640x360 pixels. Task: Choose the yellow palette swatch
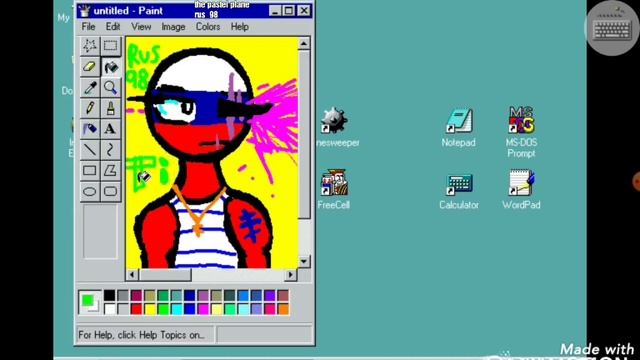[x=150, y=309]
